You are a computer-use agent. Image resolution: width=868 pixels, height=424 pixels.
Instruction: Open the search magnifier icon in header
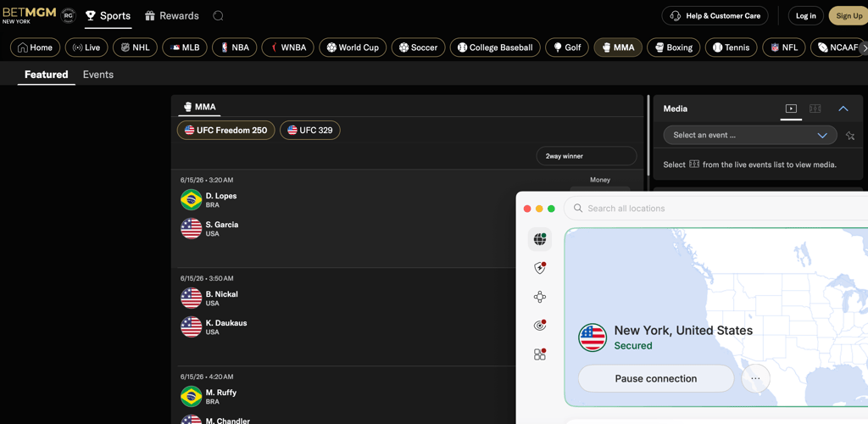tap(218, 16)
